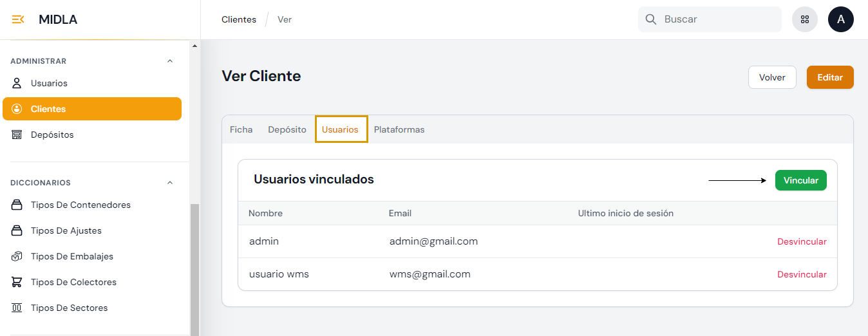The height and width of the screenshot is (336, 868).
Task: Collapse the Administrar section chevron
Action: [170, 61]
